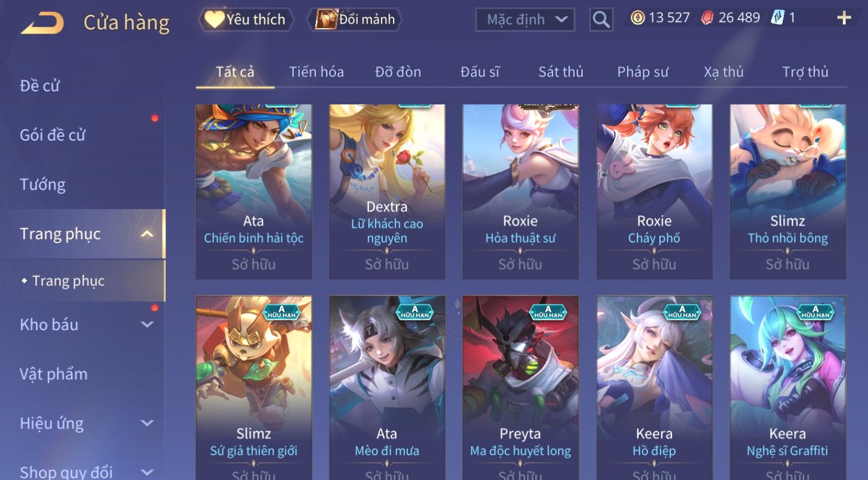
Task: Open the Keera Nghệ sĩ Graffiti skin card
Action: point(787,387)
